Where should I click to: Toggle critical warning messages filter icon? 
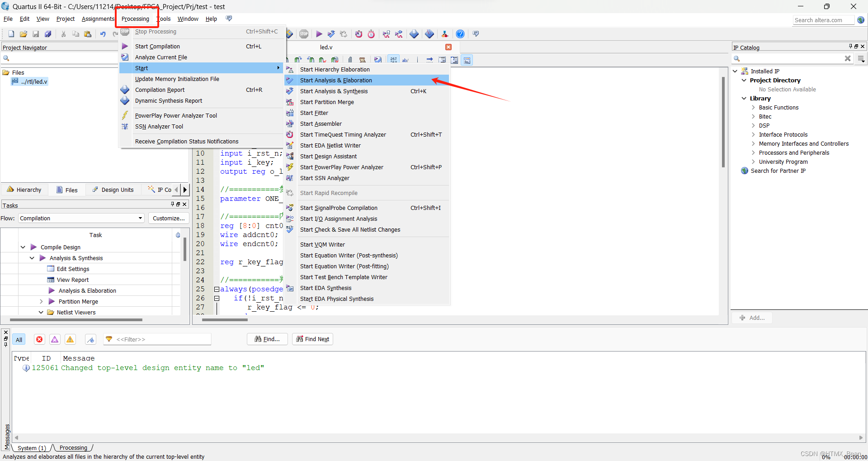click(55, 339)
